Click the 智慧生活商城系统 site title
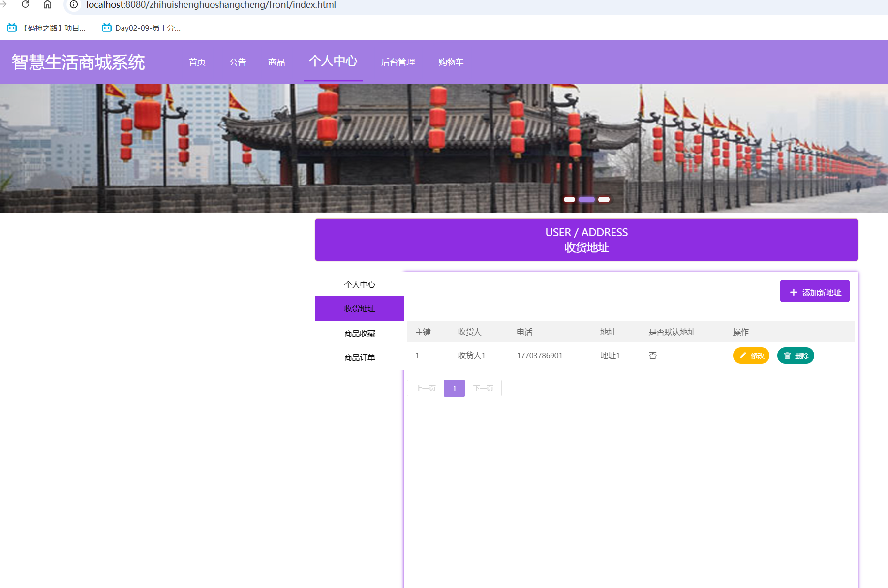The width and height of the screenshot is (888, 588). (78, 62)
